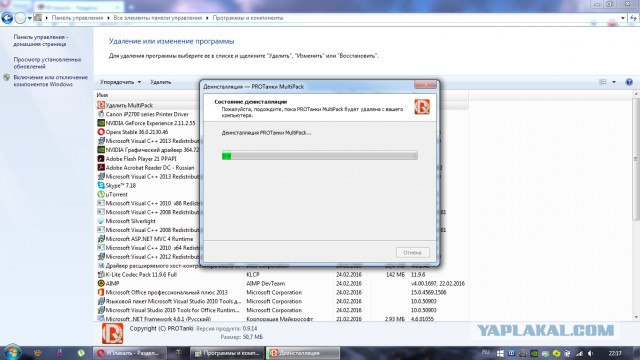The height and width of the screenshot is (360, 640).
Task: Open Включение или отключение компонентов Windows link
Action: coord(50,81)
